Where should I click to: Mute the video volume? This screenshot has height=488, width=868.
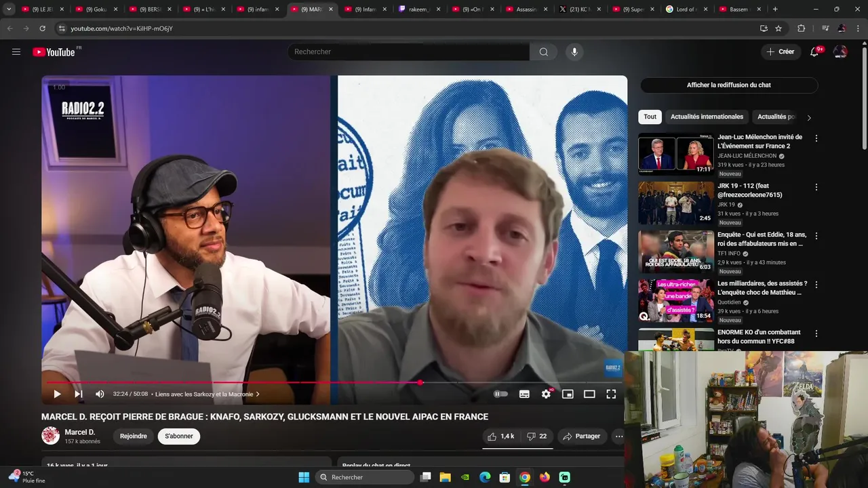point(100,394)
